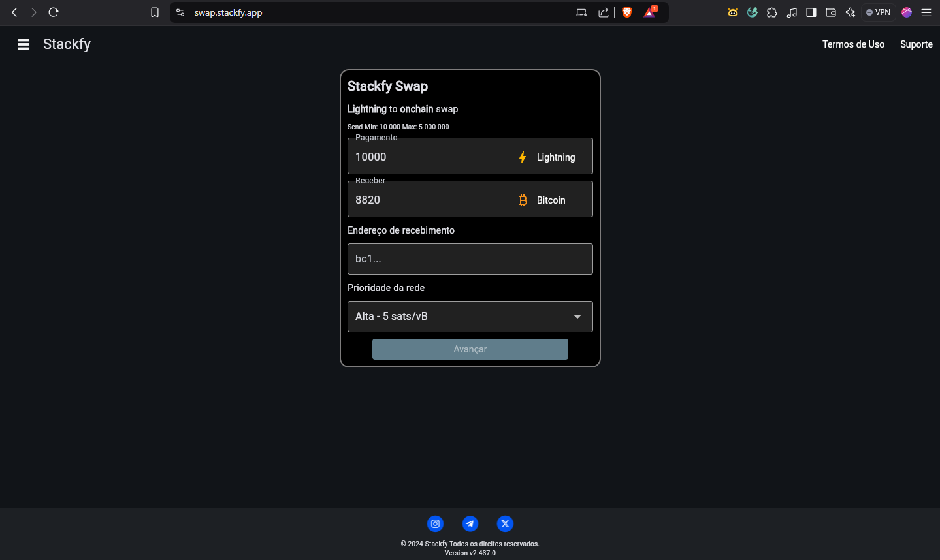The height and width of the screenshot is (560, 940).
Task: Open the browser profile avatar
Action: coord(907,12)
